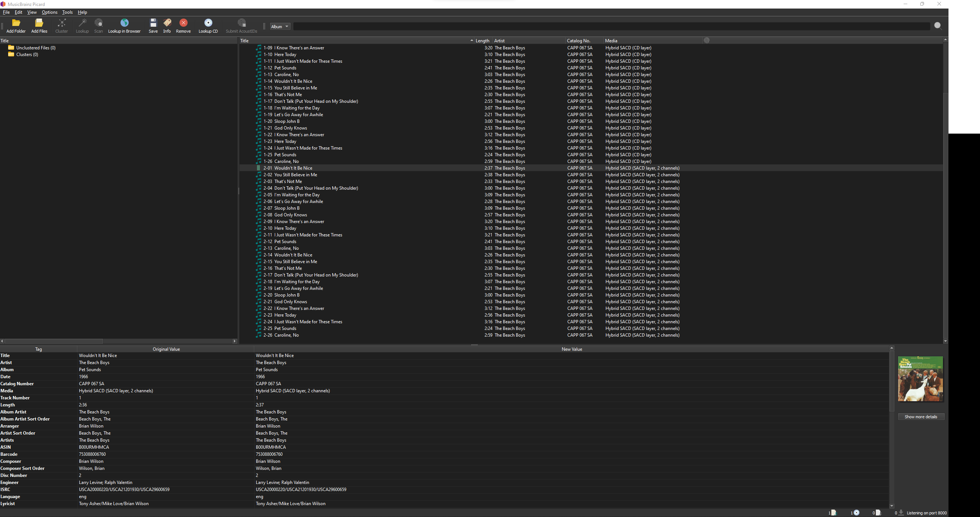Click track list scrollbar down arrow
Viewport: 980px width, 517px height.
click(946, 341)
